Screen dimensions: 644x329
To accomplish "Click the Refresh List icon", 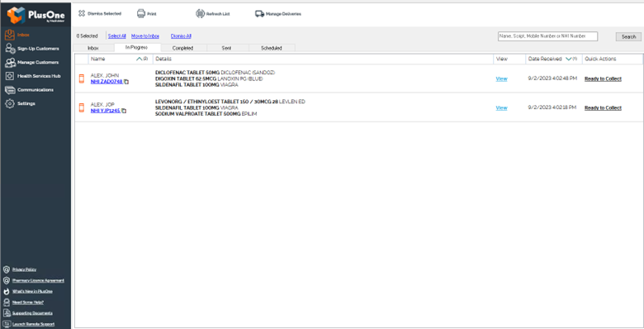I will tap(200, 13).
